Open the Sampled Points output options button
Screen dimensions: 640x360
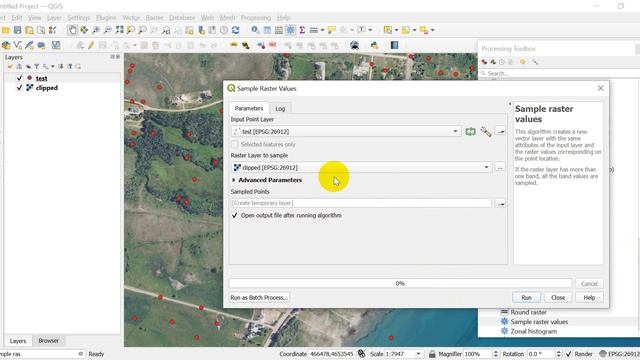tap(500, 203)
